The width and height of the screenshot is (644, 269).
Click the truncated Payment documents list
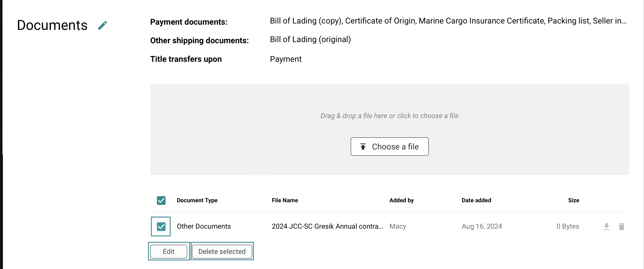pyautogui.click(x=448, y=21)
